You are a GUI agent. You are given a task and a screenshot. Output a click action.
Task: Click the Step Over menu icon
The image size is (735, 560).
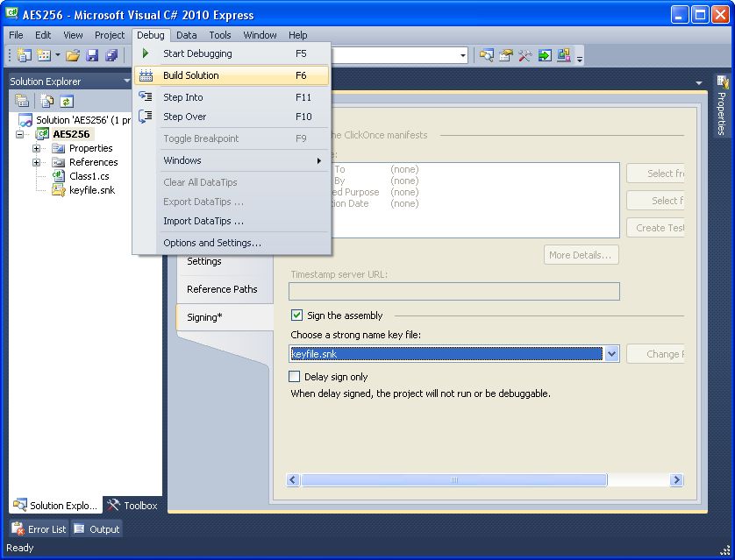146,117
